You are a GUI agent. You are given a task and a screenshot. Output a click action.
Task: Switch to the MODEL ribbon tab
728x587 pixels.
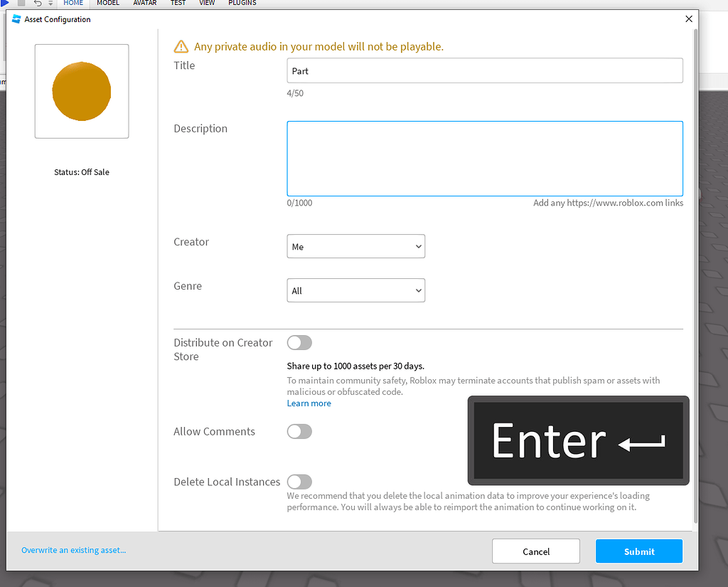(x=108, y=3)
